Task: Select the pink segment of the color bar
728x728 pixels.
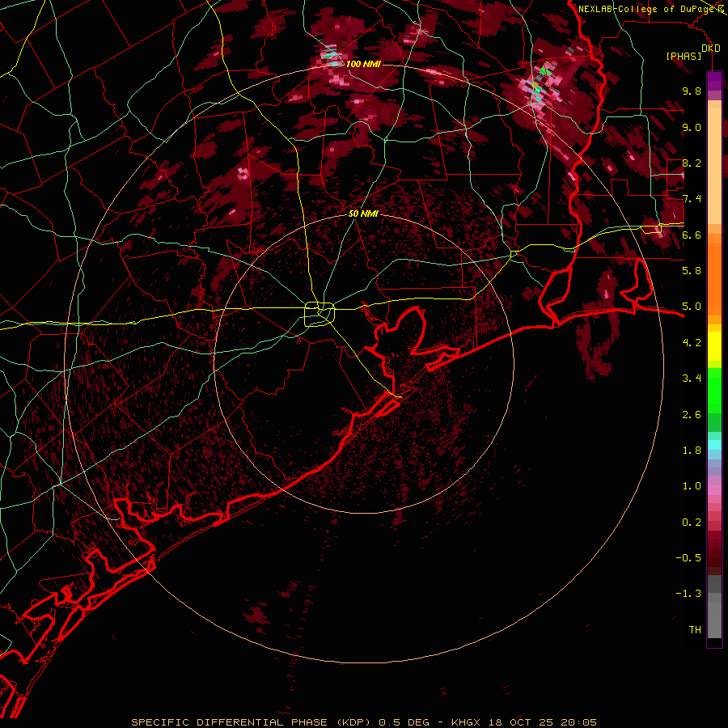Action: 714,489
